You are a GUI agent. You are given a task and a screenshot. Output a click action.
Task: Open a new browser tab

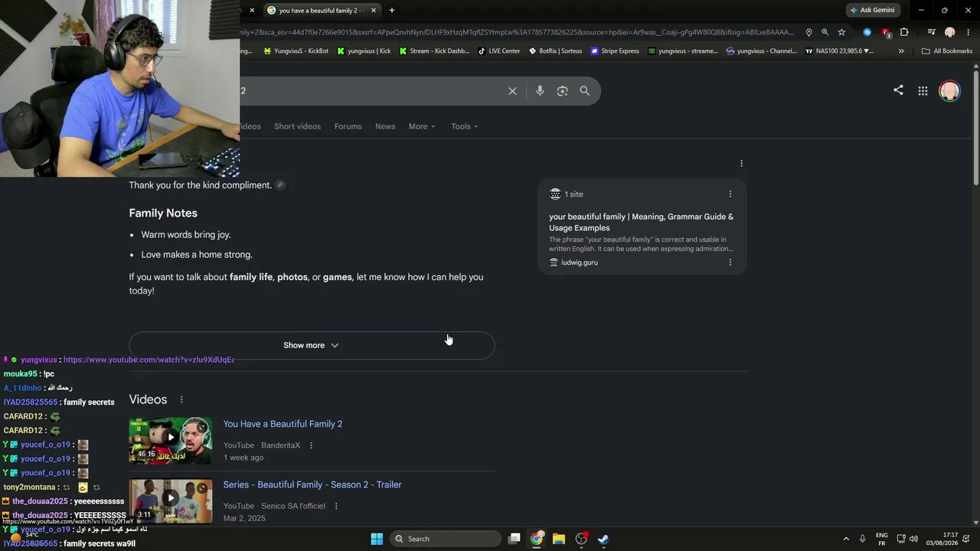pos(392,10)
